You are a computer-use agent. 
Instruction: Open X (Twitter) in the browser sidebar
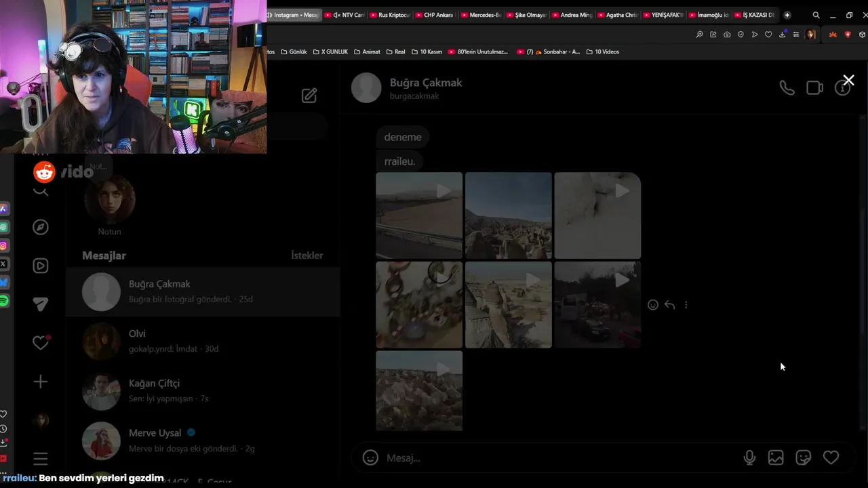point(4,264)
